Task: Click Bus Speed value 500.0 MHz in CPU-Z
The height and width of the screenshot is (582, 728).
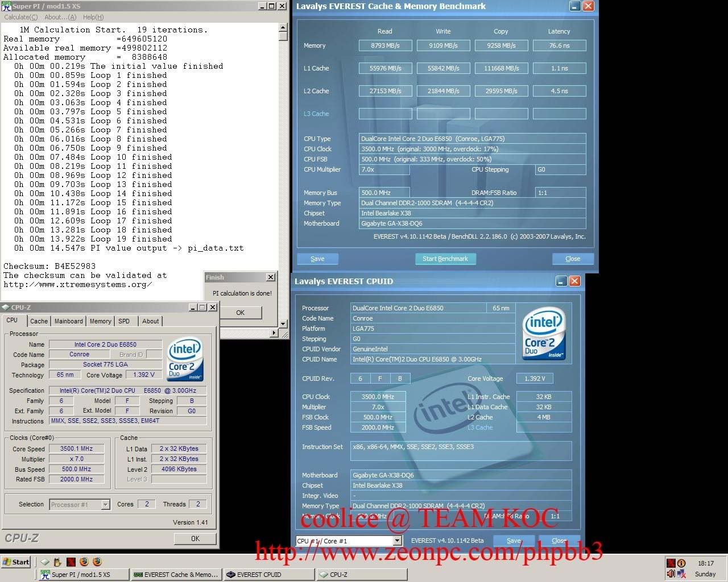Action: click(x=77, y=469)
